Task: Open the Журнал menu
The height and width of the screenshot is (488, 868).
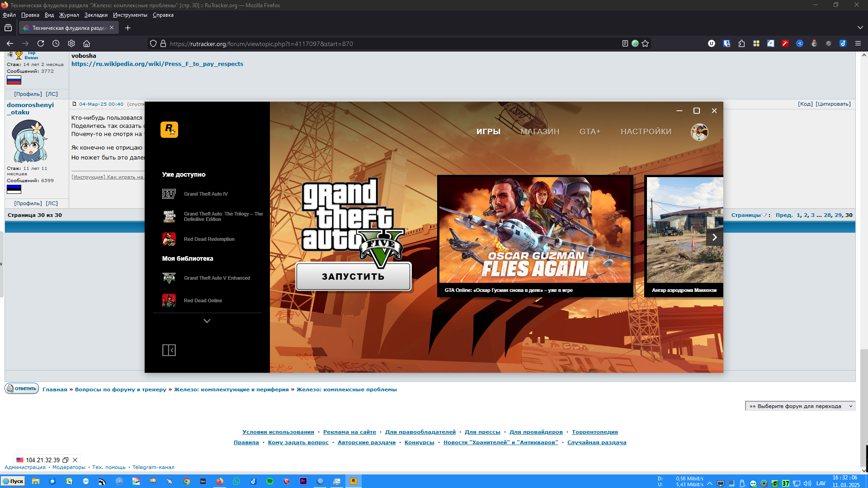Action: [69, 15]
